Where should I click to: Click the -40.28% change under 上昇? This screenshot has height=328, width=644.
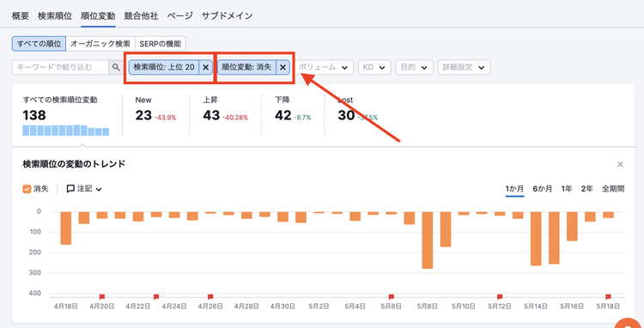coord(235,118)
